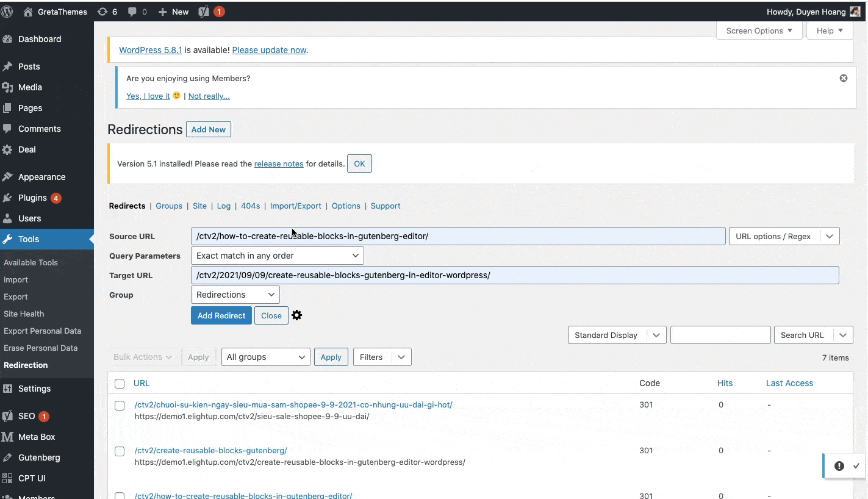Image resolution: width=868 pixels, height=499 pixels.
Task: Click into the Target URL field
Action: tap(515, 275)
